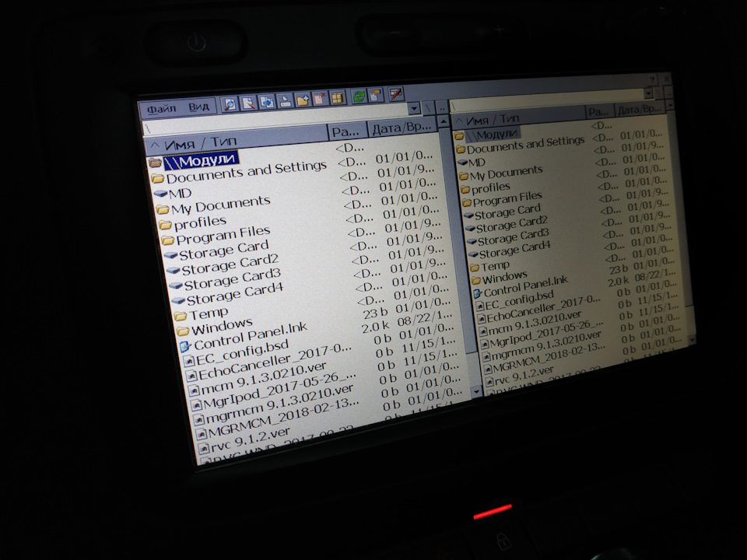Click Temp folder icon in left panel

pyautogui.click(x=180, y=317)
